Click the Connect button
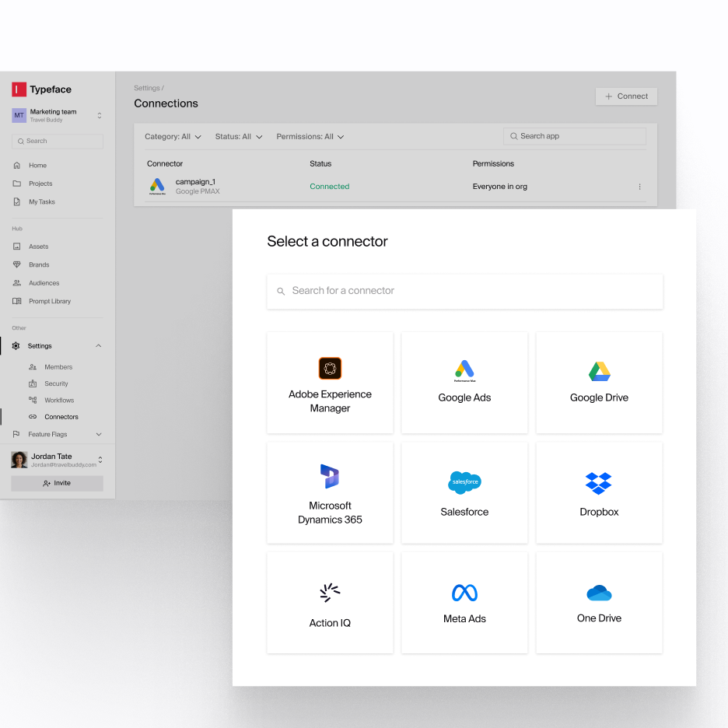This screenshot has height=728, width=728. pos(626,96)
